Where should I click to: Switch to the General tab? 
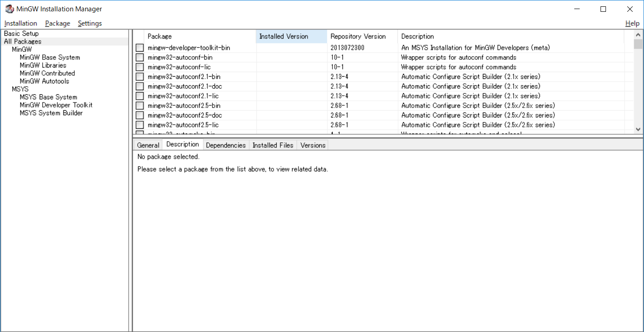click(x=148, y=145)
